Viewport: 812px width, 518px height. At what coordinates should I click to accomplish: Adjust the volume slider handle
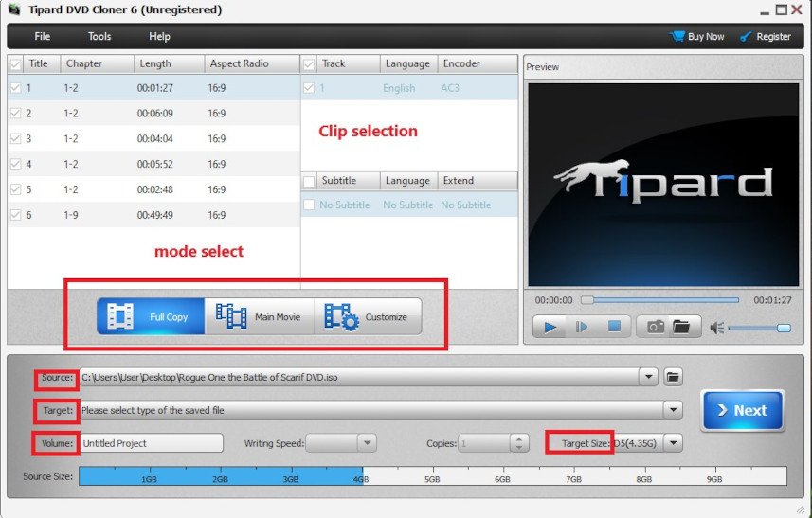pyautogui.click(x=783, y=328)
